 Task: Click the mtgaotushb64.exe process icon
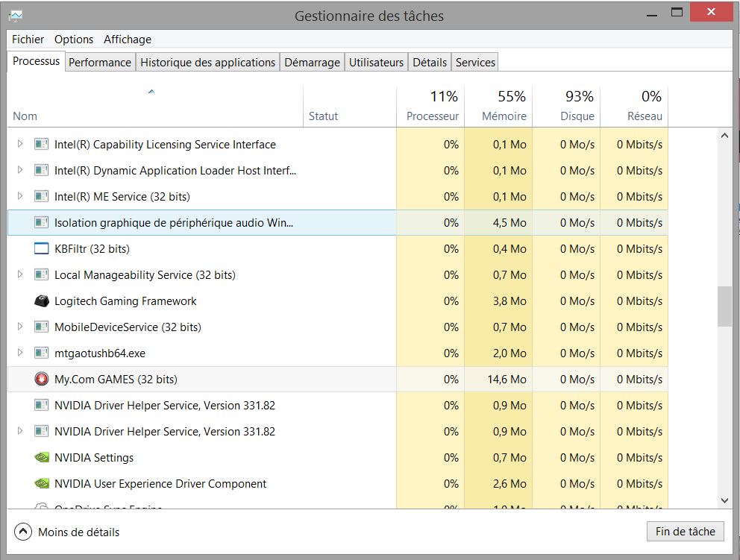[42, 353]
